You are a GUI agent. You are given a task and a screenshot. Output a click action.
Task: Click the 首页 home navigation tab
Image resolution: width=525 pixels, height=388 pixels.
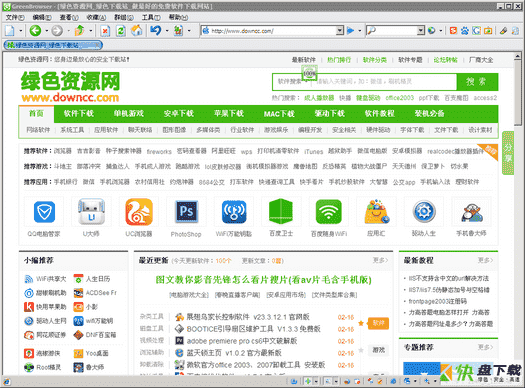pyautogui.click(x=36, y=113)
